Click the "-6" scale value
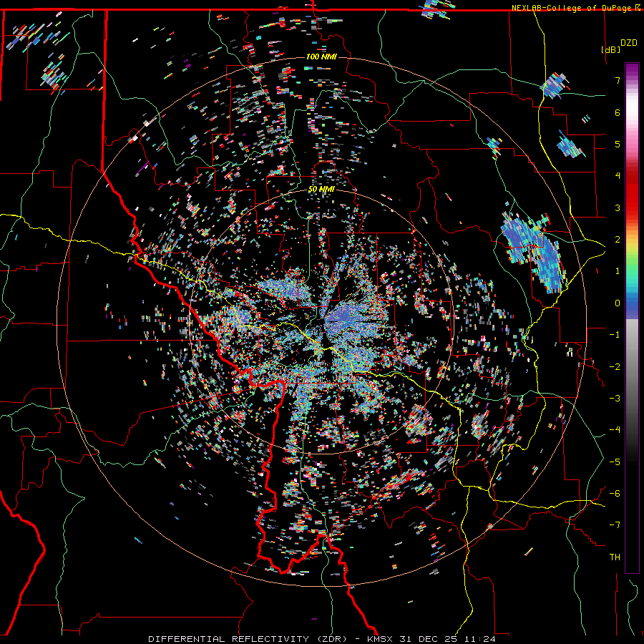644x644 pixels. (615, 494)
